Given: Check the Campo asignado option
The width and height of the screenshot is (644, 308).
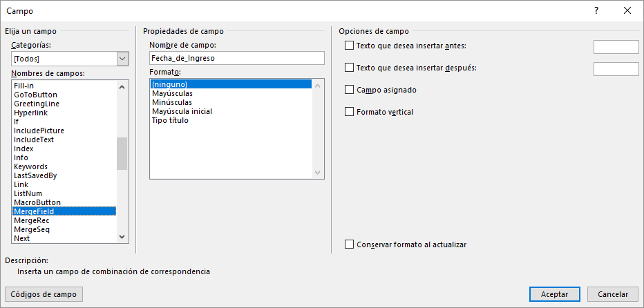Looking at the screenshot, I should coord(349,90).
